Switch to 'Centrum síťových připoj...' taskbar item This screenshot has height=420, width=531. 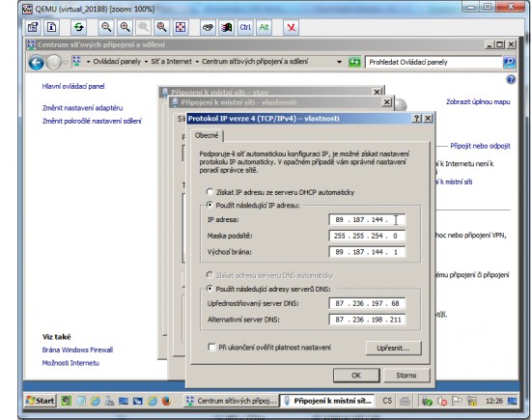[232, 401]
